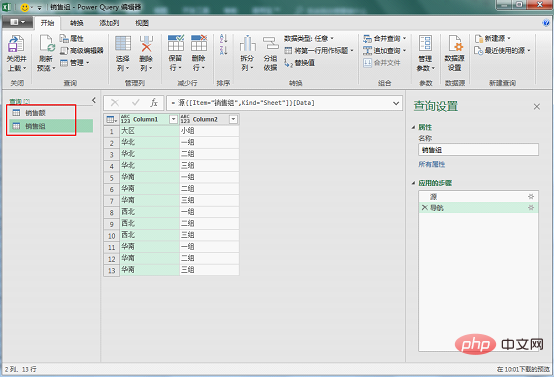Select the Column2 header

click(205, 119)
